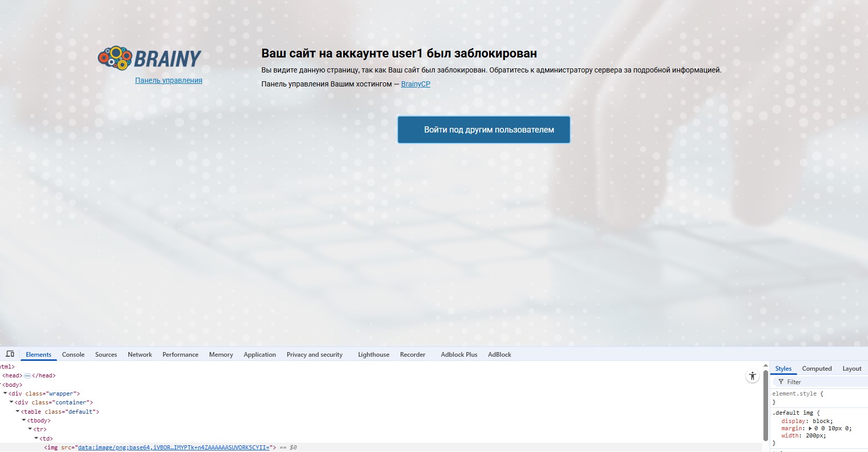This screenshot has width=868, height=452.
Task: Collapse the table class default node
Action: (18, 412)
